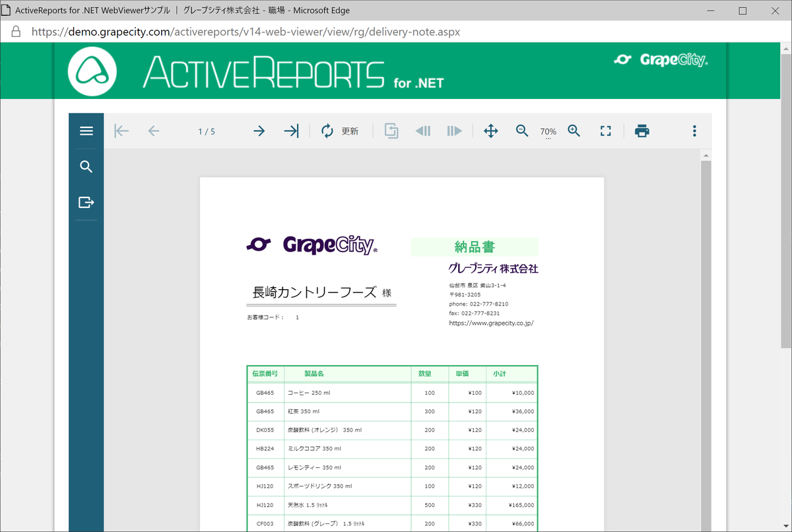This screenshot has height=532, width=792.
Task: Zoom out the report
Action: [522, 131]
